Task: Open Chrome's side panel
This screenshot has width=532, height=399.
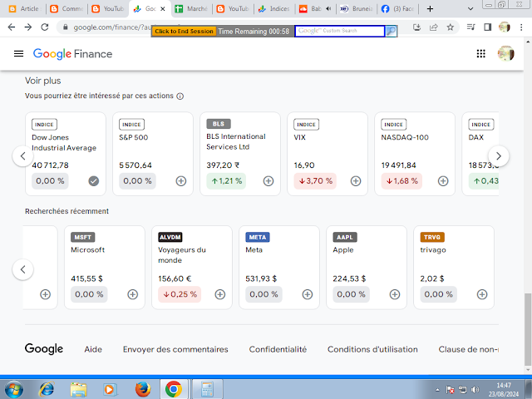Action: 488,27
